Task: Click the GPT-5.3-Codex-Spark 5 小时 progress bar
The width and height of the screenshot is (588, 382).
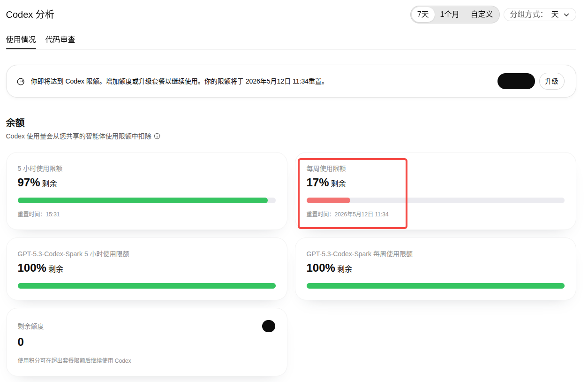Action: pyautogui.click(x=147, y=286)
